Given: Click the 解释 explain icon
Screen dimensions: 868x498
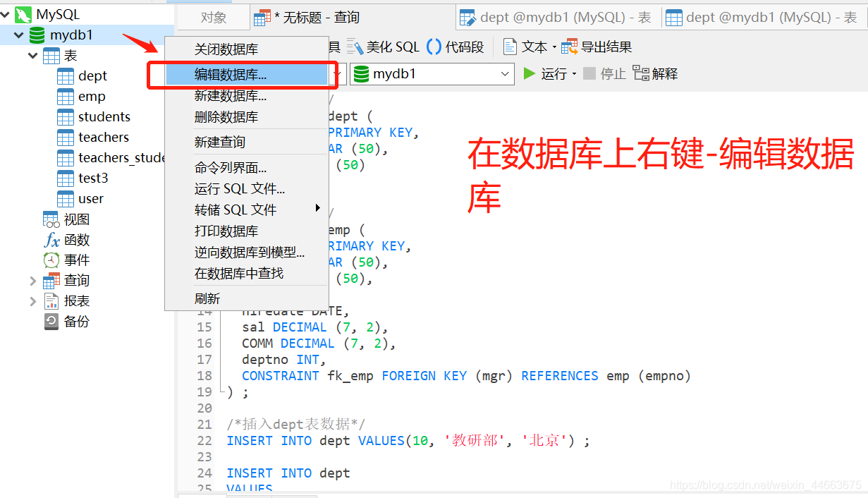Looking at the screenshot, I should 641,73.
